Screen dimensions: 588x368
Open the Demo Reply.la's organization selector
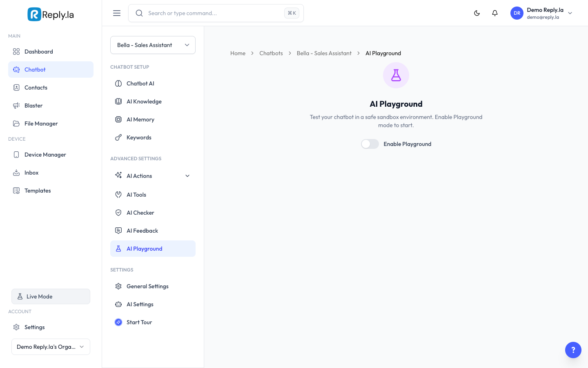(51, 347)
